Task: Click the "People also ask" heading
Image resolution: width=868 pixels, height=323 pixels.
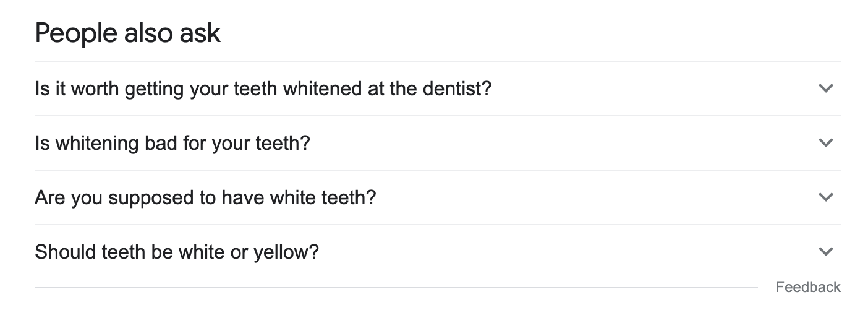Action: click(127, 33)
